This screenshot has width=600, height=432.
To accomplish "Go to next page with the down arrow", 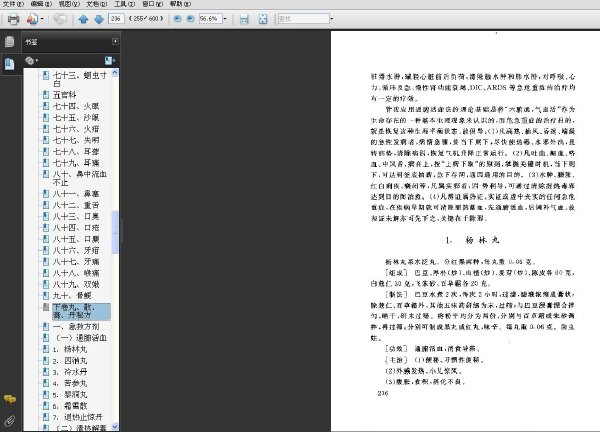I will 99,19.
